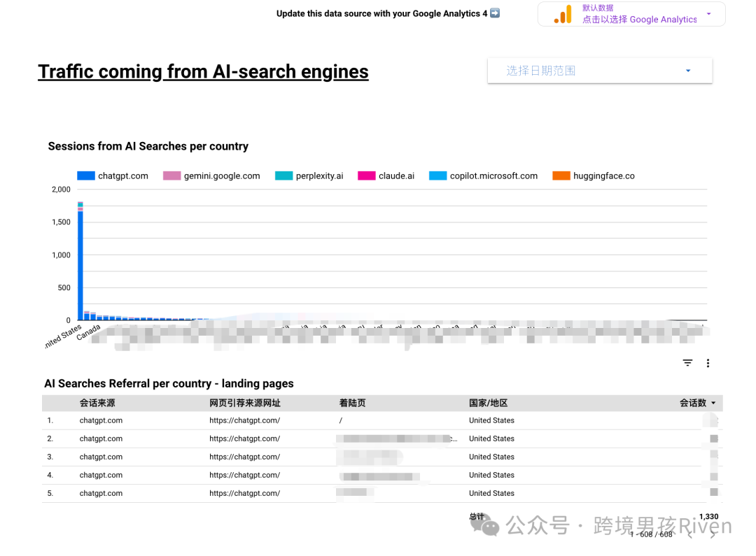Click the Canada axis label

(88, 332)
